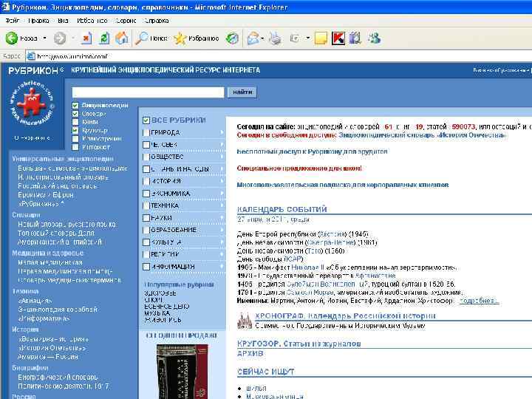This screenshot has width=532, height=399.
Task: Toggle the Интернет checkbox
Action: [75, 147]
